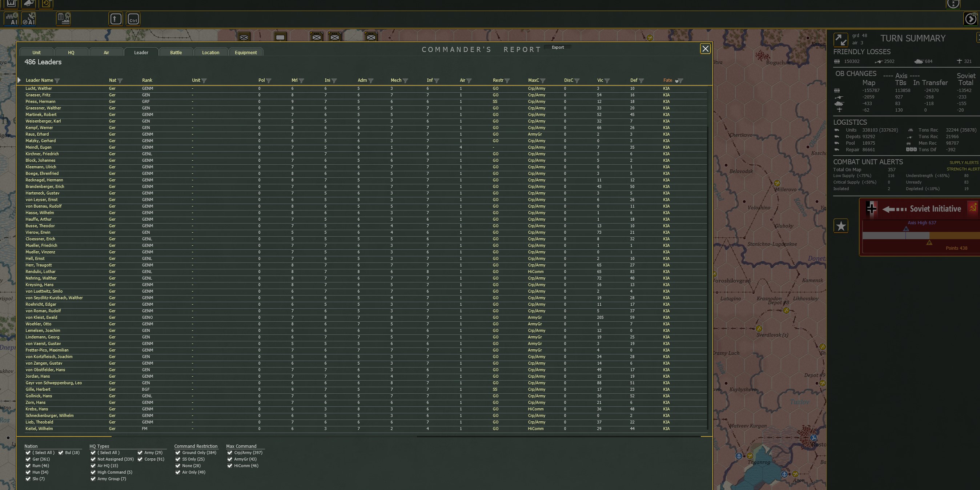Open the Fate column filter dropdown
Screen dimensions: 980x490
coord(680,81)
